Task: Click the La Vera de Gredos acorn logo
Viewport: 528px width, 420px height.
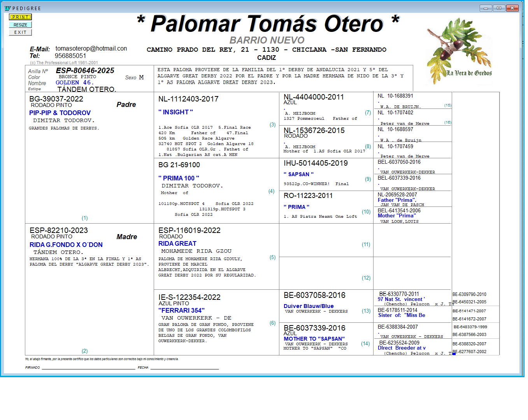Action: tap(459, 51)
